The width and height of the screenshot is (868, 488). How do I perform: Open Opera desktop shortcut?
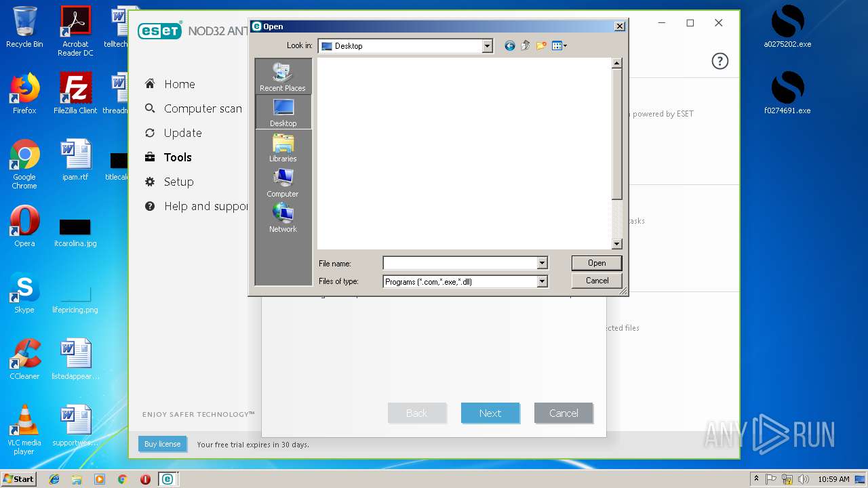point(24,226)
